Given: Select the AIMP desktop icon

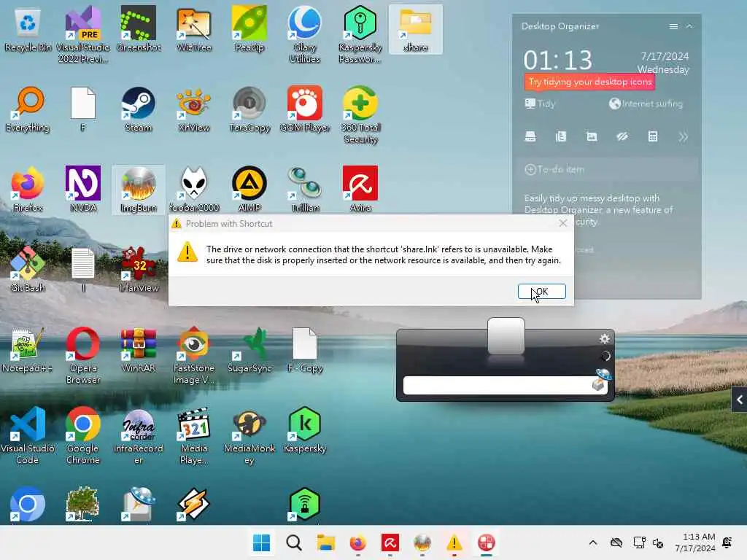Looking at the screenshot, I should (x=249, y=189).
